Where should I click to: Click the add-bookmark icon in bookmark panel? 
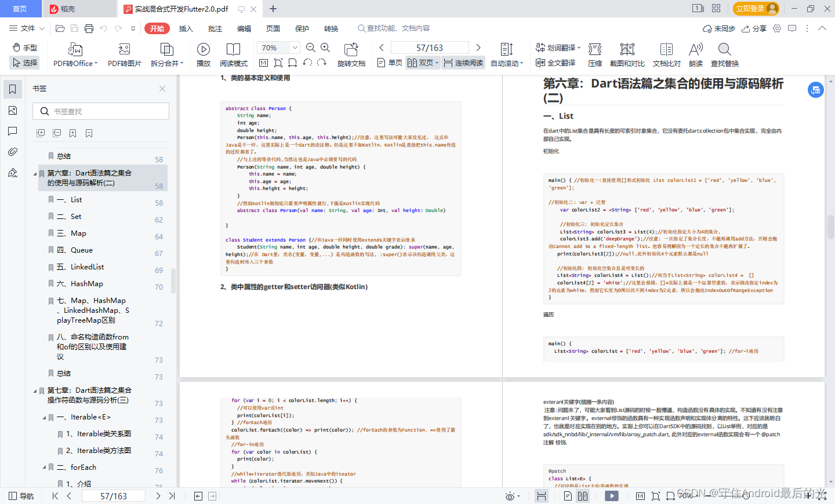coord(73,133)
